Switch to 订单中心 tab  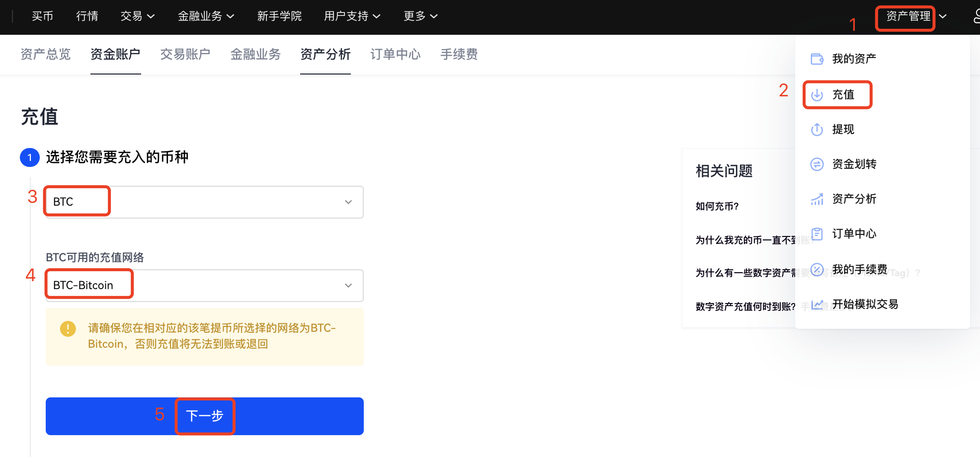396,54
